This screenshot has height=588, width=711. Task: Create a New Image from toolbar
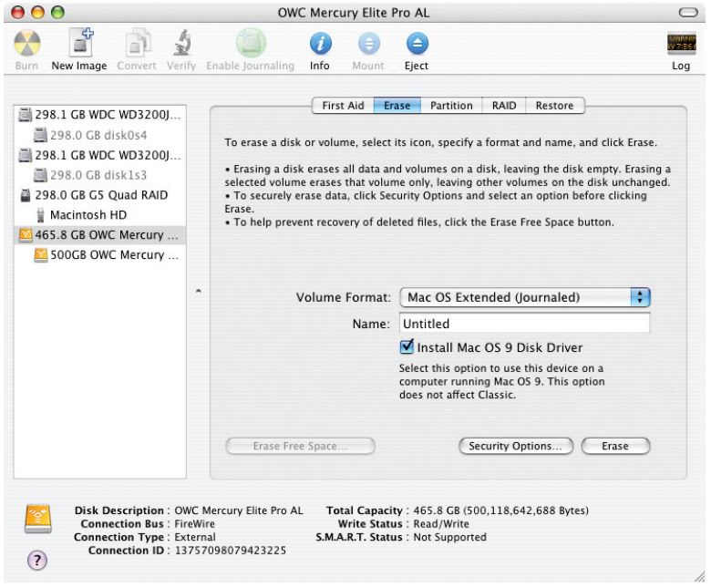[80, 43]
